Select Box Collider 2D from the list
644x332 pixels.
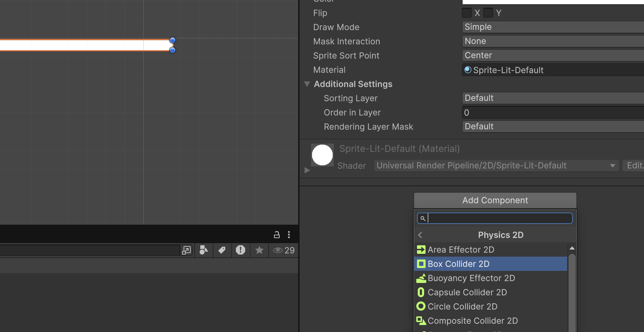[458, 264]
